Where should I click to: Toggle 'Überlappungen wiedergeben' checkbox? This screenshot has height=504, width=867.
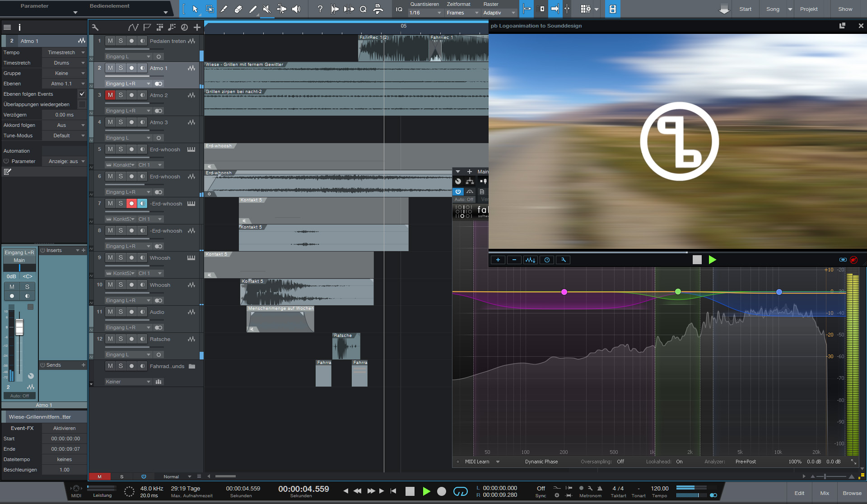click(82, 104)
